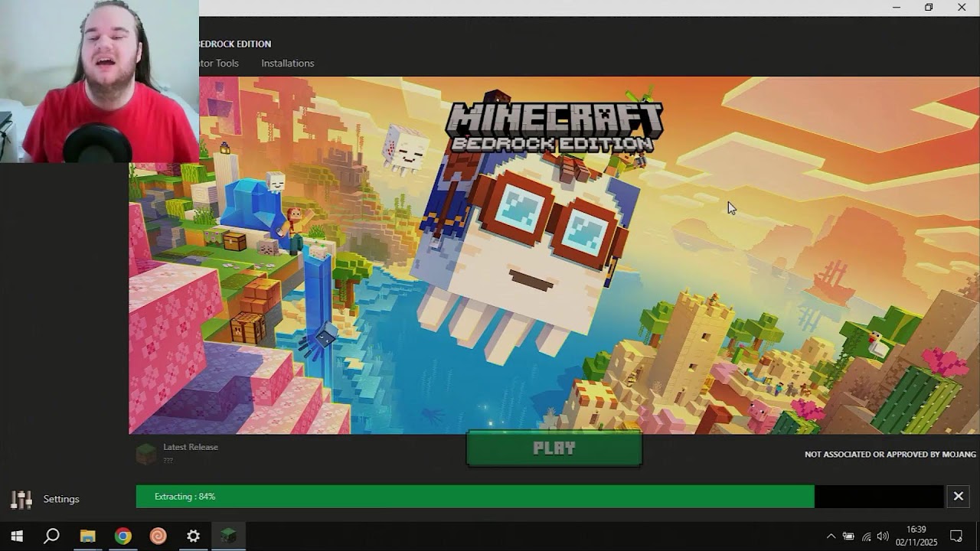Click the BEDROCK EDITION header text
The height and width of the screenshot is (551, 980).
click(x=235, y=44)
